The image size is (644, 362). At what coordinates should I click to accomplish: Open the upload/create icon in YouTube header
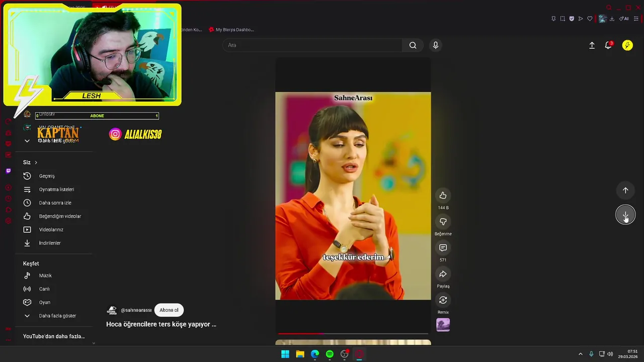pyautogui.click(x=592, y=45)
